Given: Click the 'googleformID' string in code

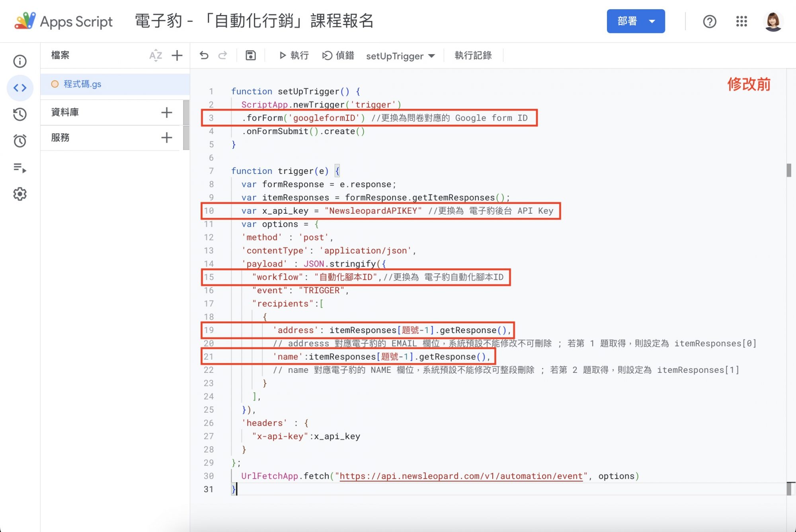Looking at the screenshot, I should tap(324, 118).
